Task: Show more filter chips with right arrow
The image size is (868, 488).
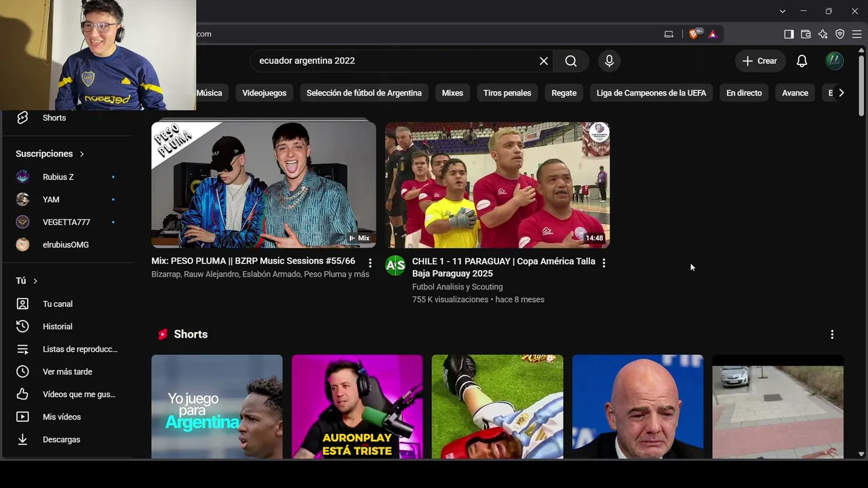Action: click(x=841, y=93)
